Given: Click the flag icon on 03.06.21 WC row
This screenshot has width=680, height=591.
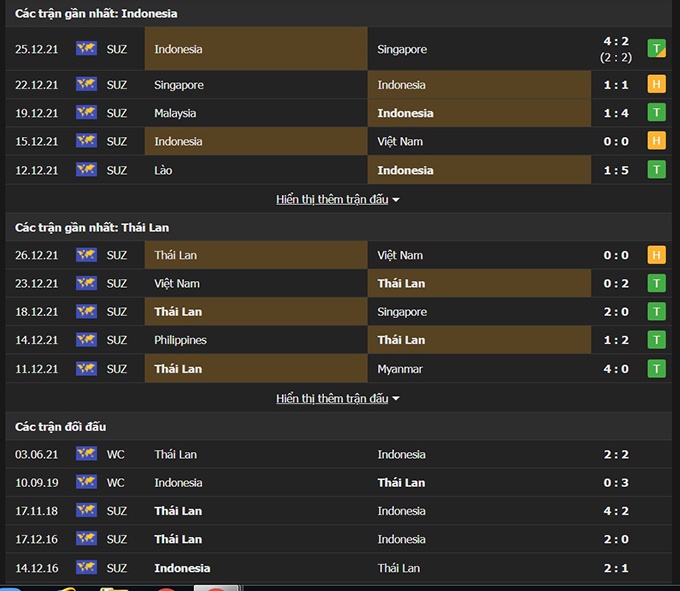Looking at the screenshot, I should tap(86, 454).
